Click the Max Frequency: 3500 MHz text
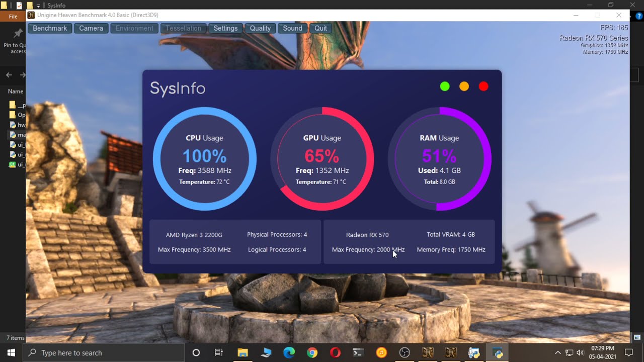The width and height of the screenshot is (644, 362). point(194,250)
